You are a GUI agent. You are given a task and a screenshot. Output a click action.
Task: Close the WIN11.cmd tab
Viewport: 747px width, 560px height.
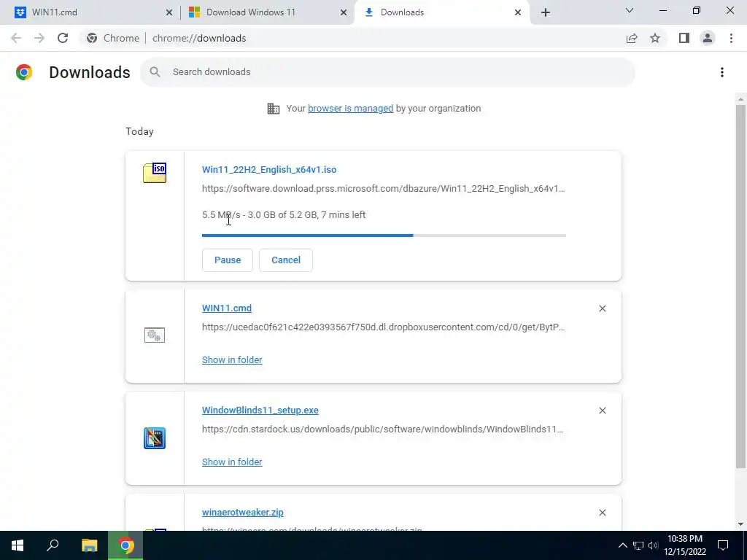[169, 12]
